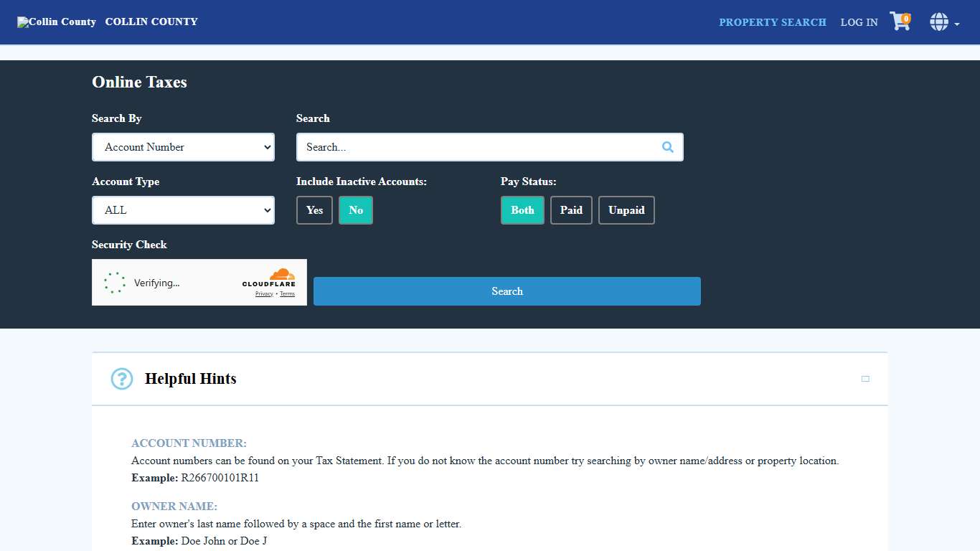Open the Cloudflare Privacy link
Screen dimensions: 980x551
click(x=264, y=294)
